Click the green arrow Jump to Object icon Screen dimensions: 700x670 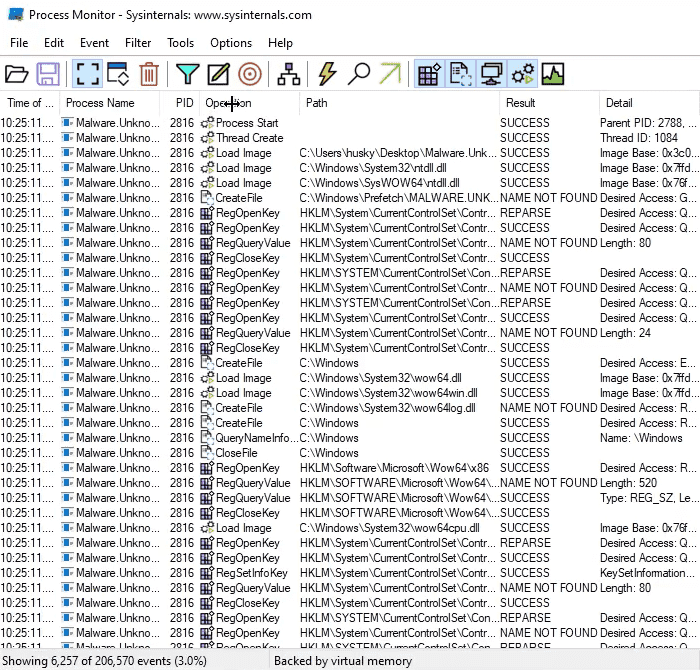(x=390, y=74)
